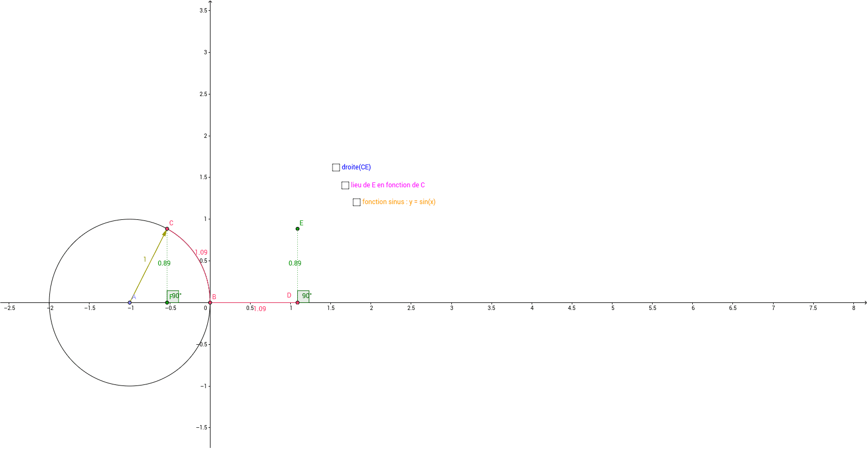Select red point C on the circle
This screenshot has height=449, width=868.
click(167, 229)
